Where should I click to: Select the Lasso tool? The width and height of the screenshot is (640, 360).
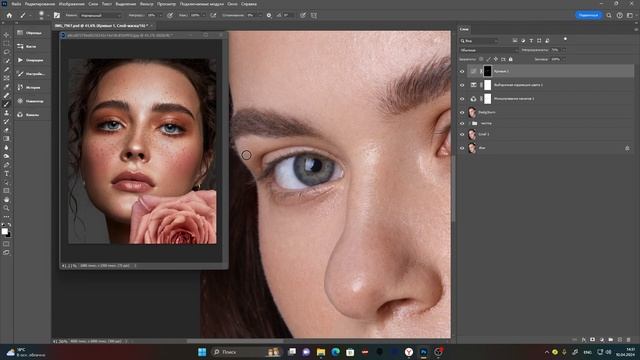pos(6,52)
